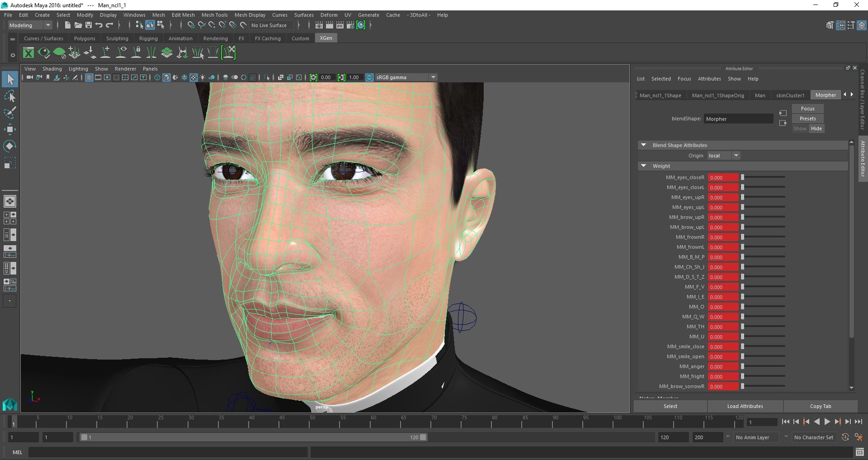
Task: Click the Hide button
Action: point(816,128)
